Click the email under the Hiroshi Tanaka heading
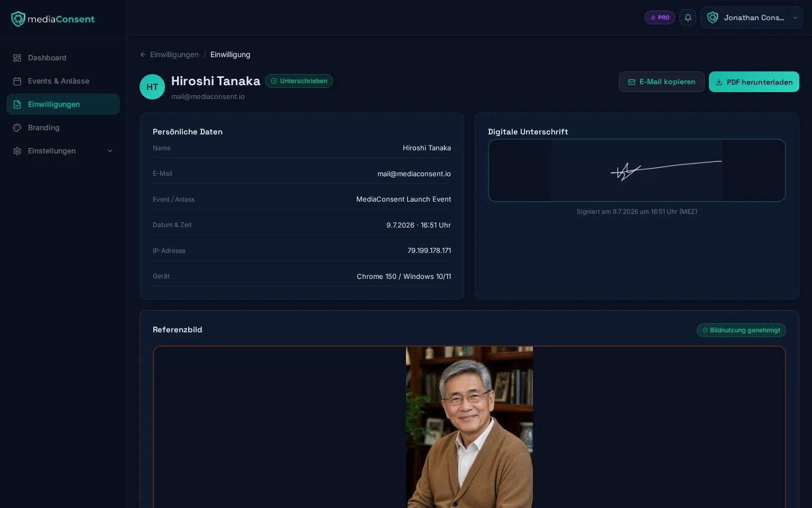Image resolution: width=812 pixels, height=508 pixels. [x=208, y=97]
